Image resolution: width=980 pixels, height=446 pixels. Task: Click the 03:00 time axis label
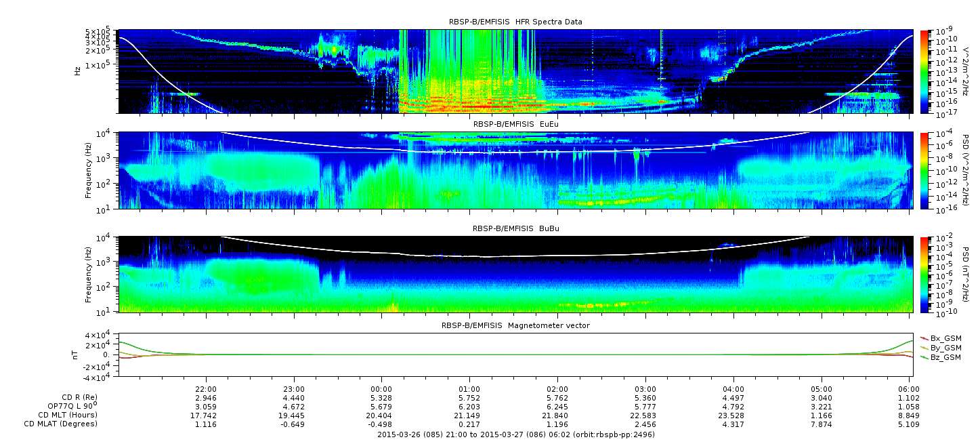[645, 389]
